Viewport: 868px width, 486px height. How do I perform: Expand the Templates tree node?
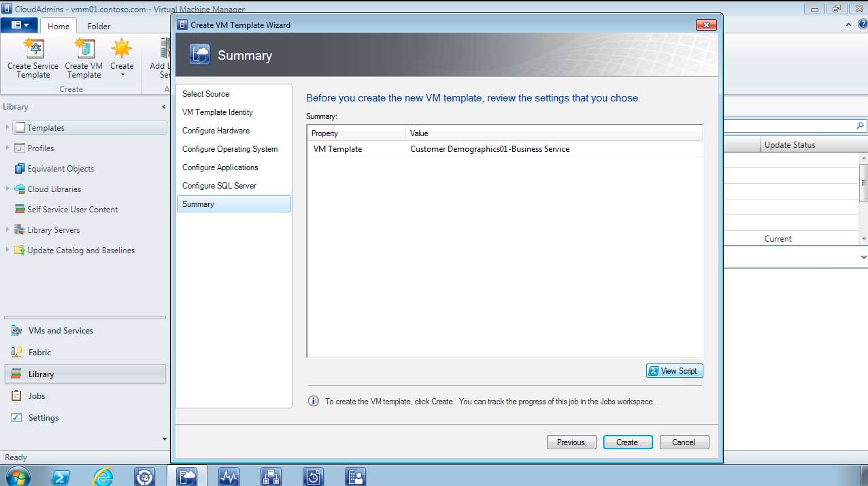pos(7,127)
